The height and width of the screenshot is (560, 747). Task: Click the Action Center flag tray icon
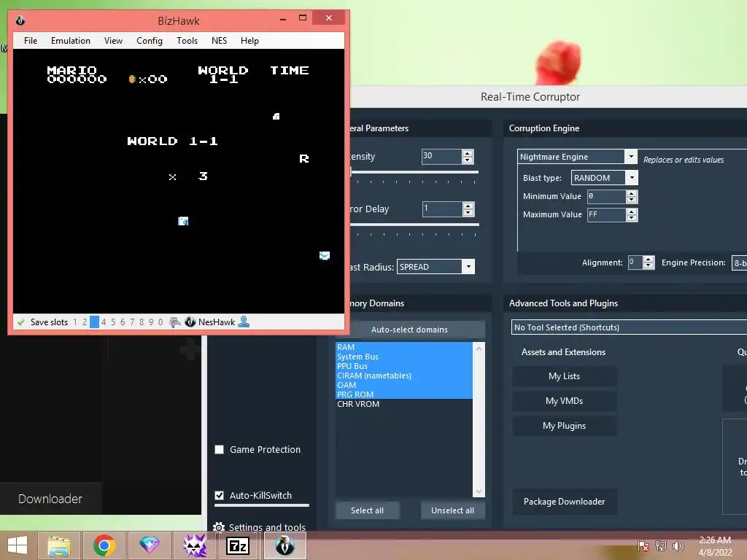tap(643, 545)
